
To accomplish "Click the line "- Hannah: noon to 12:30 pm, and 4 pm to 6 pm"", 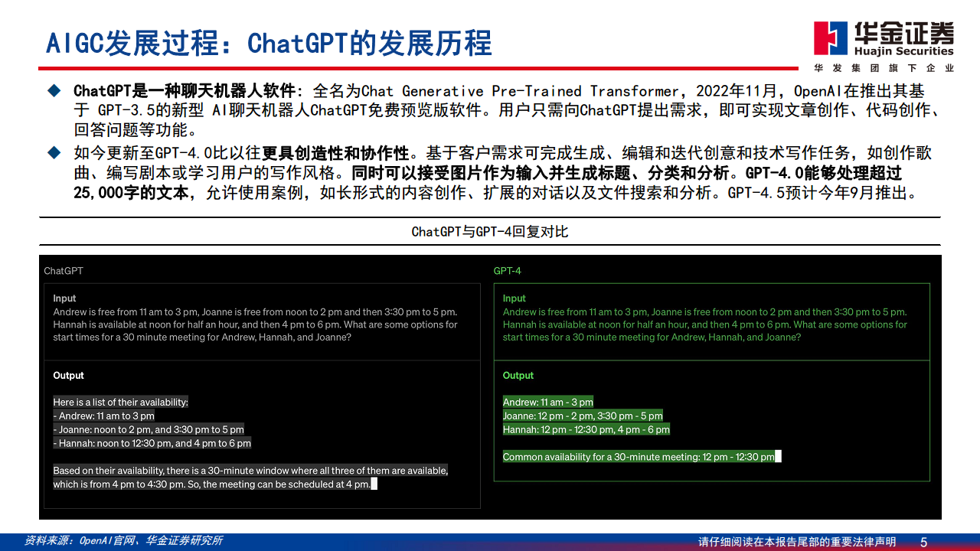I will (152, 443).
